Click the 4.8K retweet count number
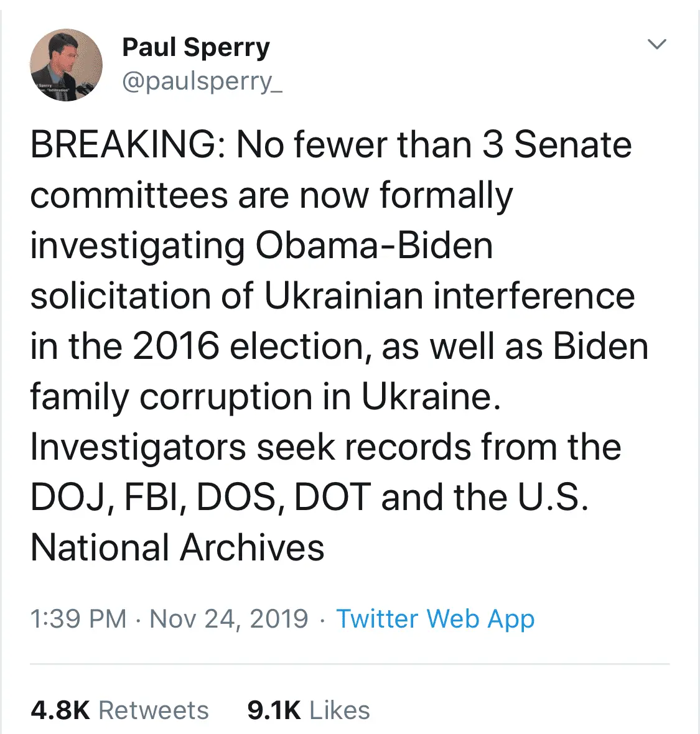700x734 pixels. 60,710
